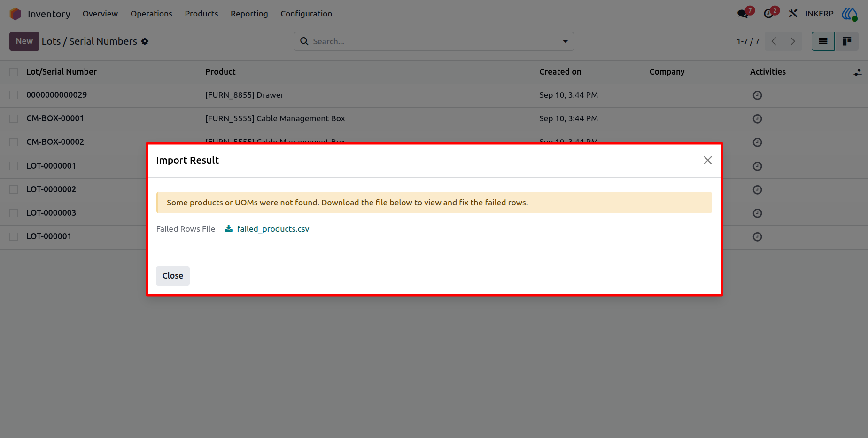Check the box for CM-BOX-00001

tap(14, 118)
